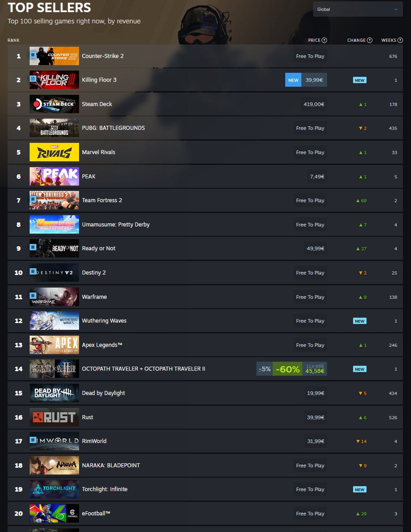Click the blue list icon on Counter-Strike 2

(33, 54)
